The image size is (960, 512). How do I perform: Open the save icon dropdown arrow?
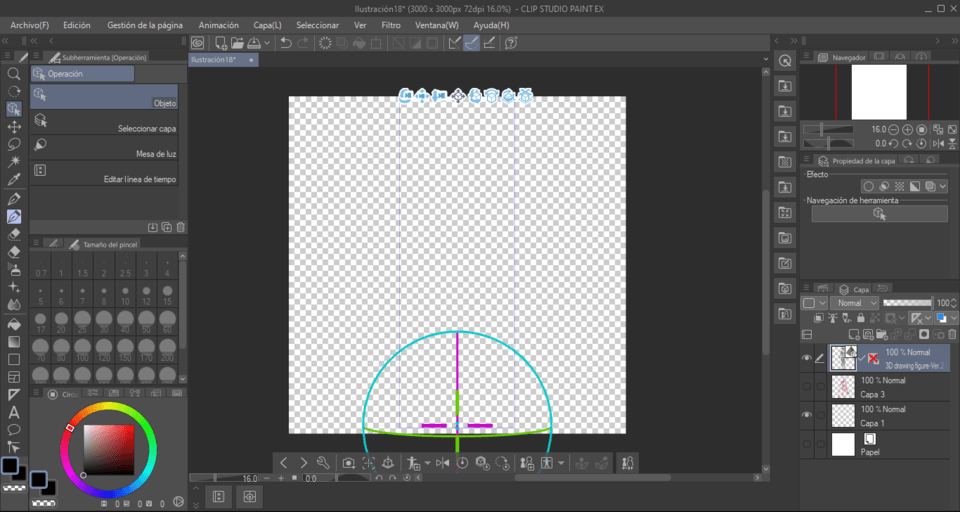(267, 43)
